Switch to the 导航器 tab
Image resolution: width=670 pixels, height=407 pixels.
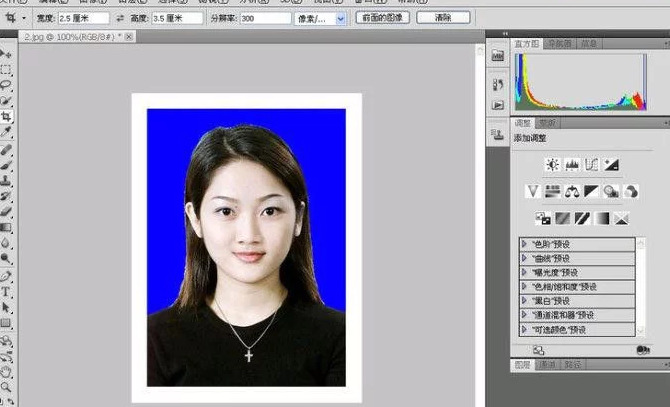tap(559, 44)
